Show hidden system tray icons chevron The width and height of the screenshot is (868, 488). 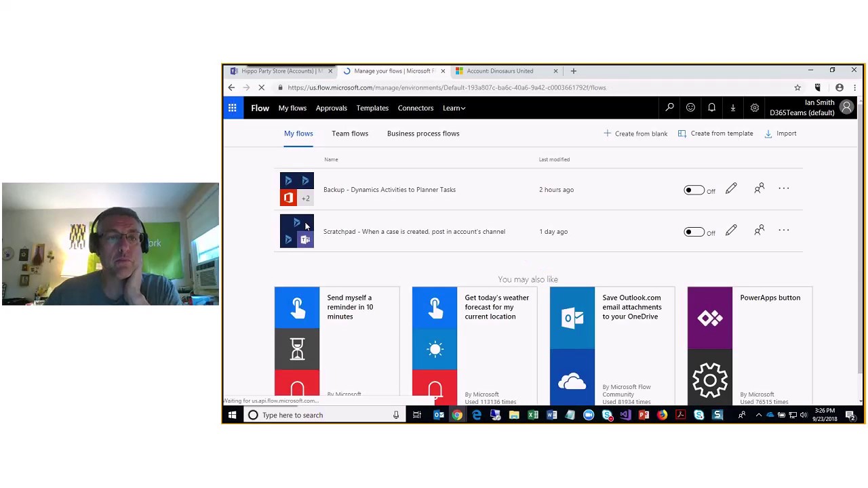click(x=758, y=415)
